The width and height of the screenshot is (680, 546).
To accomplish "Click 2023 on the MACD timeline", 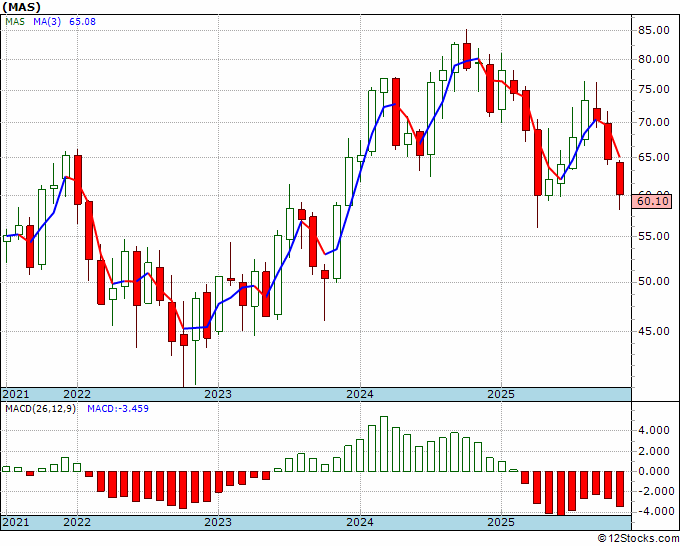I will [218, 522].
